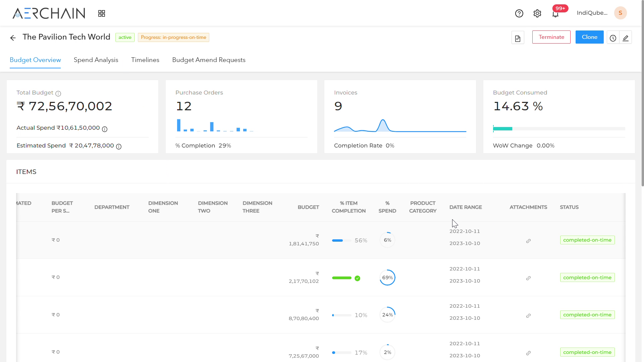Click the blue Clone button
This screenshot has width=644, height=362.
[589, 37]
